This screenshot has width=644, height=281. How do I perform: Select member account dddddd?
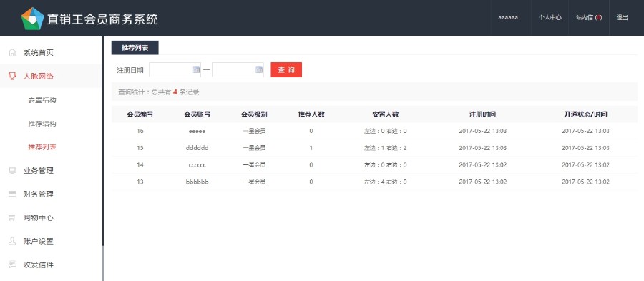[x=197, y=148]
